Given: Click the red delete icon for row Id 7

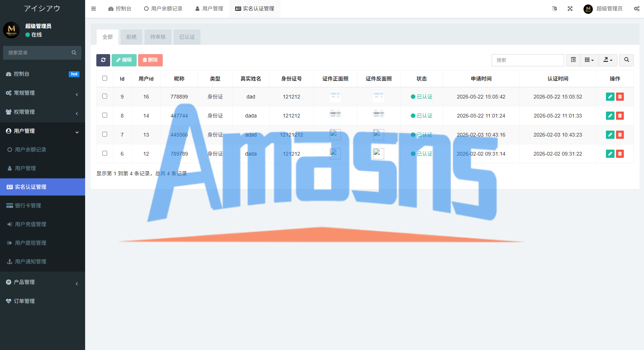Looking at the screenshot, I should pos(620,135).
